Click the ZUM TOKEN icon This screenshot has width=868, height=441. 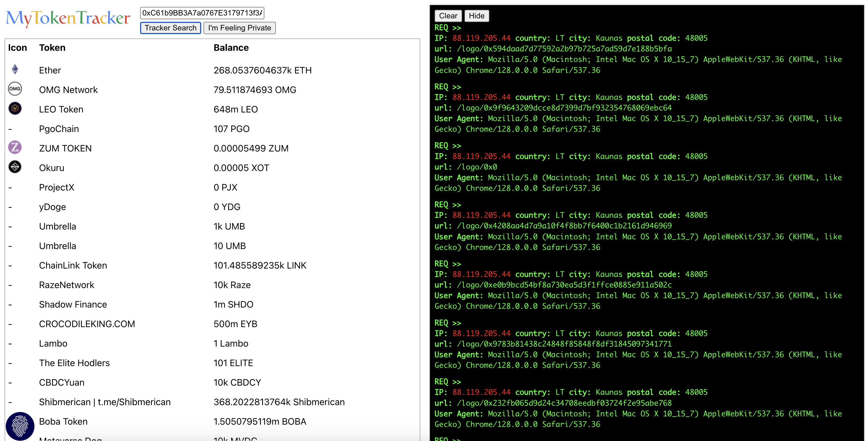15,147
